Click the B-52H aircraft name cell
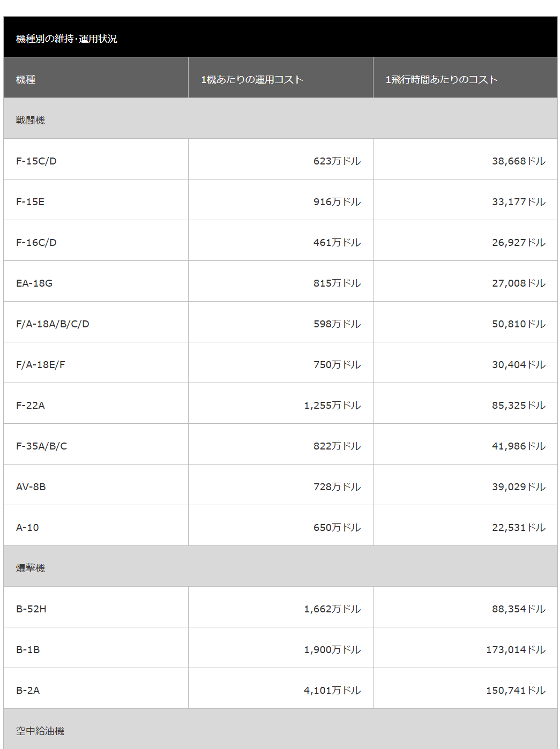This screenshot has width=560, height=749. (31, 609)
